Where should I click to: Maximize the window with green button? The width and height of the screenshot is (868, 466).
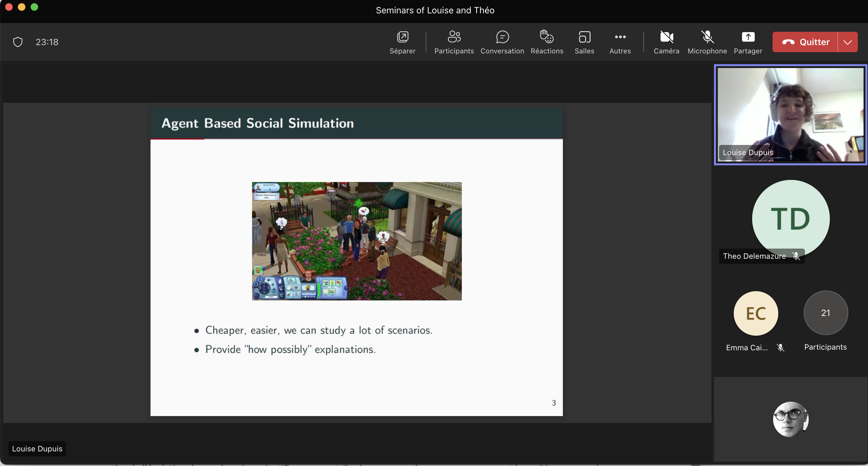[34, 7]
